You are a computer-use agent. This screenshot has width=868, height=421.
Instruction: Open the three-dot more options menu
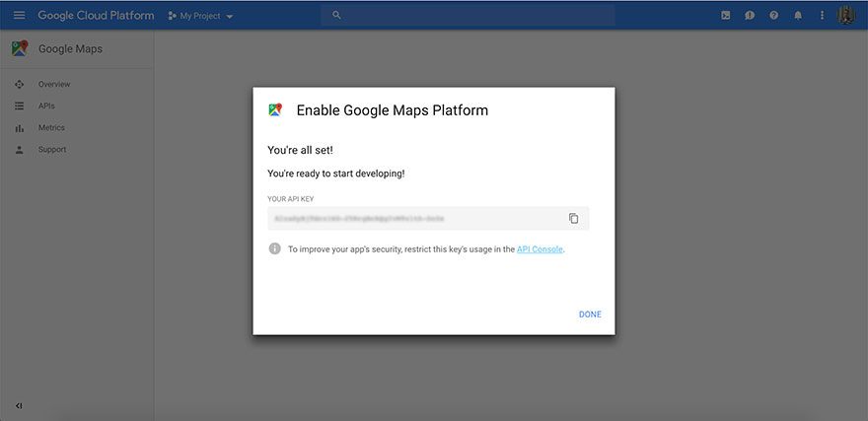[x=822, y=16]
